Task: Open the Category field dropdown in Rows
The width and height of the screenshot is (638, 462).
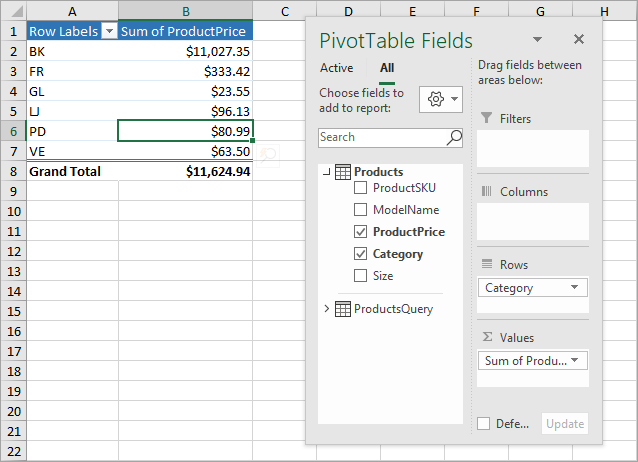Action: (x=574, y=287)
